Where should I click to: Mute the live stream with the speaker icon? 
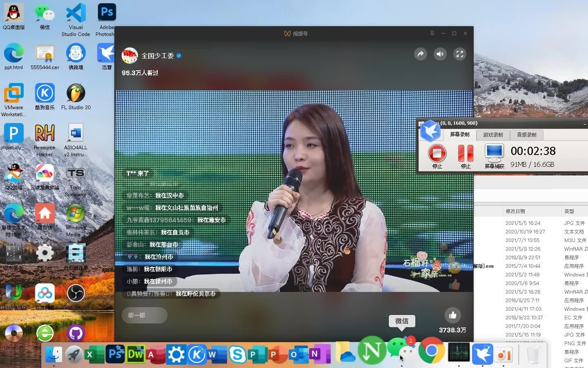[x=440, y=54]
